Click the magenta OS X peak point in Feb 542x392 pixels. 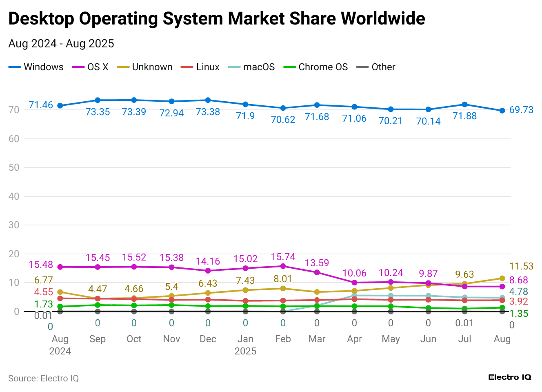pyautogui.click(x=283, y=266)
